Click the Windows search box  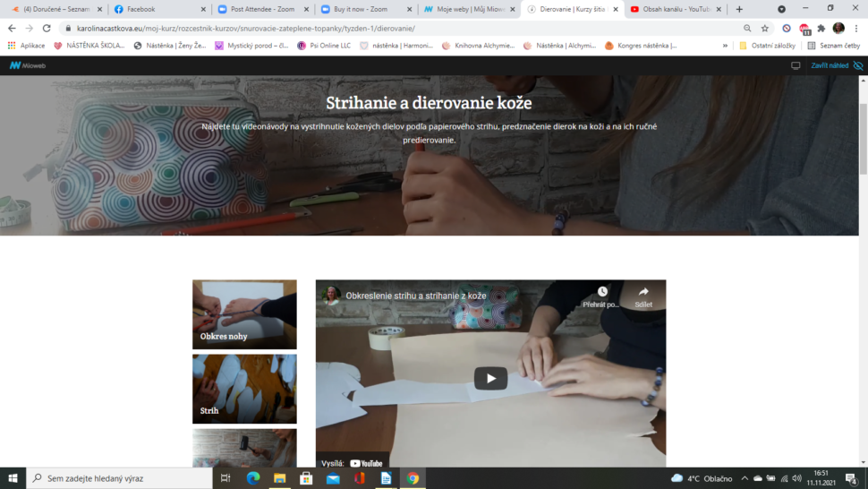point(119,478)
